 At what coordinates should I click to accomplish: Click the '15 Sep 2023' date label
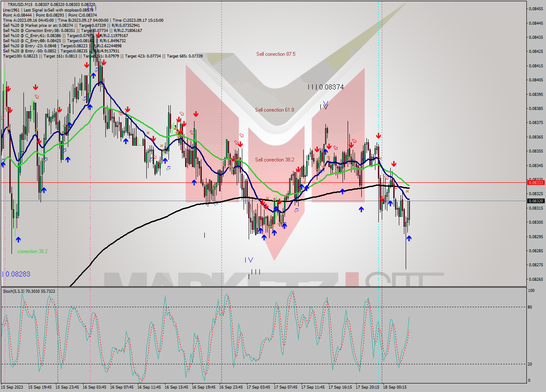(x=13, y=387)
